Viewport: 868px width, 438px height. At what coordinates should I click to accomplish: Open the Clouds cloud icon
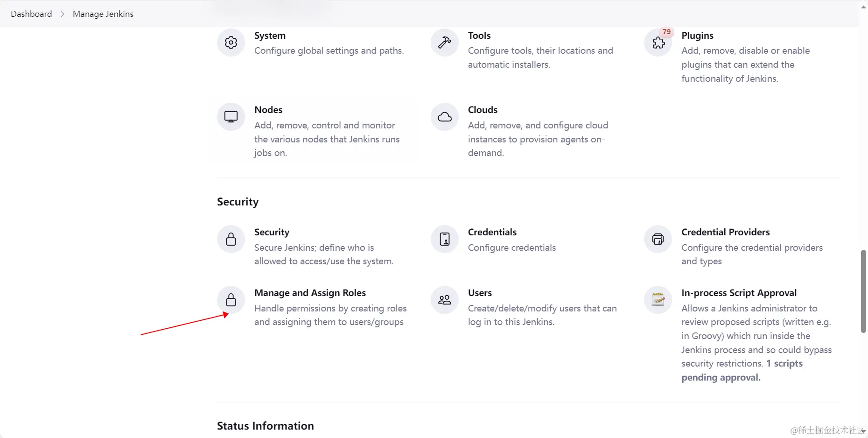[444, 117]
